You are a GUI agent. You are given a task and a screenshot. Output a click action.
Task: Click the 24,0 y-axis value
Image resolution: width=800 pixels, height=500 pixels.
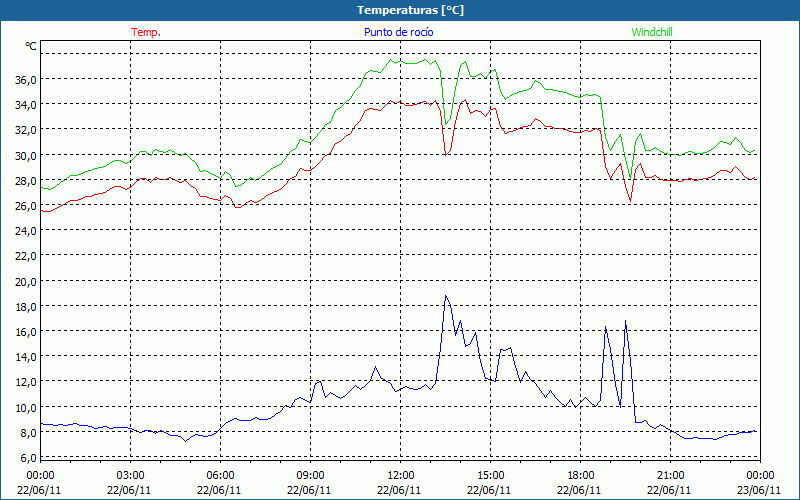click(25, 231)
